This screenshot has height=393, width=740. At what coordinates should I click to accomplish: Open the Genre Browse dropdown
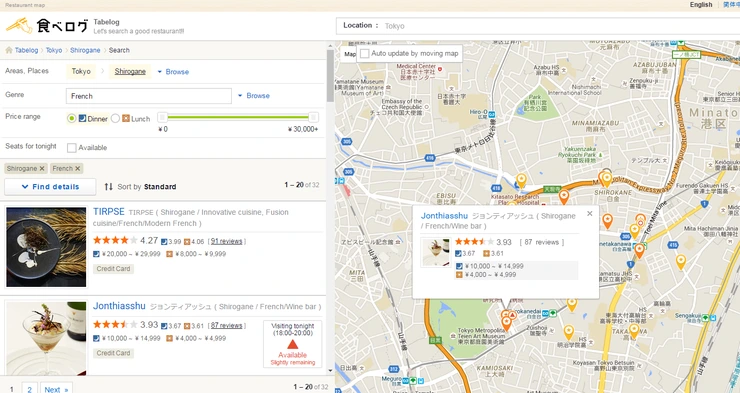pyautogui.click(x=254, y=96)
